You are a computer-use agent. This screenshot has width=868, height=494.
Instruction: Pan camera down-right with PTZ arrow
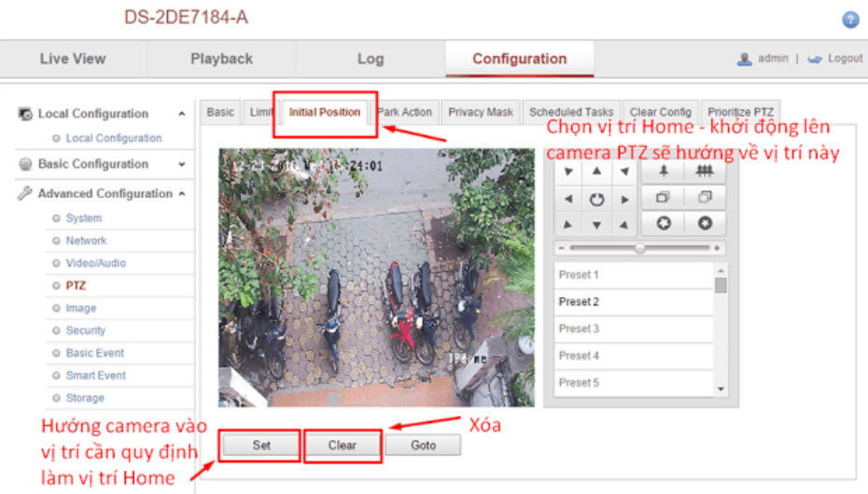click(624, 225)
